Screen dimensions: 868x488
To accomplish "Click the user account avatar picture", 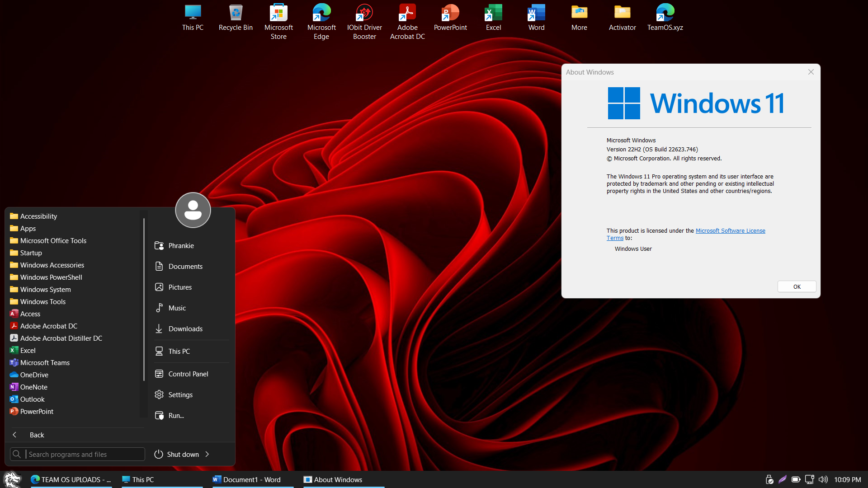I will coord(193,210).
